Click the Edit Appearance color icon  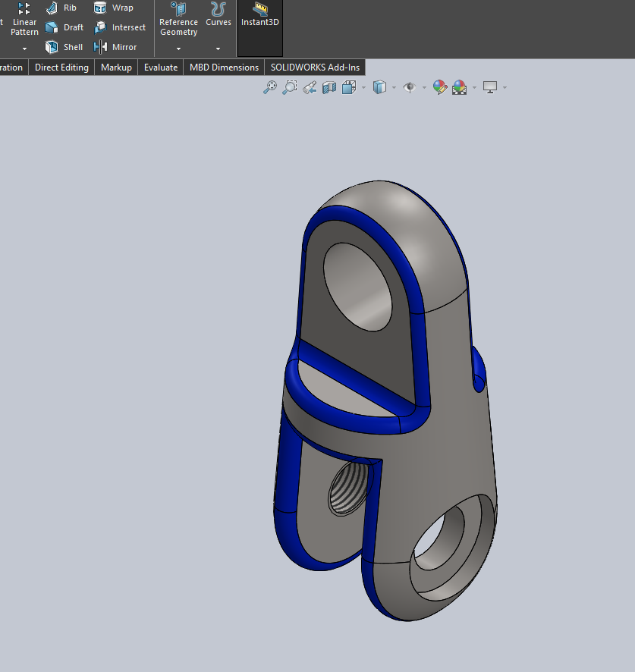pyautogui.click(x=440, y=87)
